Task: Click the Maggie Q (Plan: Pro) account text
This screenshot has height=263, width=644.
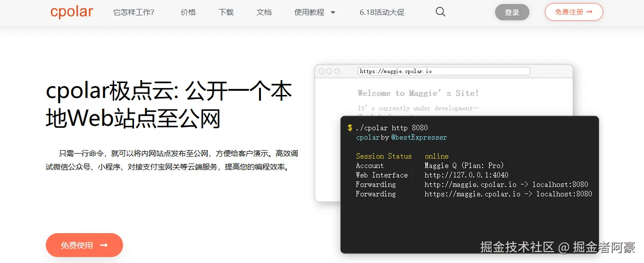Action: (464, 166)
